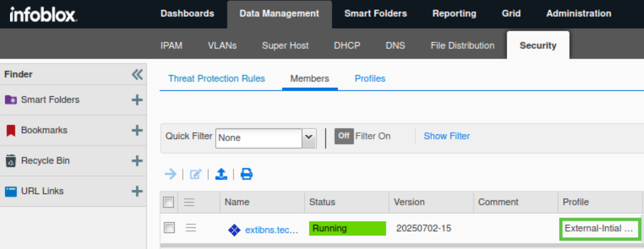The height and width of the screenshot is (249, 644).
Task: Click the blue member icon beside extibns
Action: pyautogui.click(x=234, y=230)
